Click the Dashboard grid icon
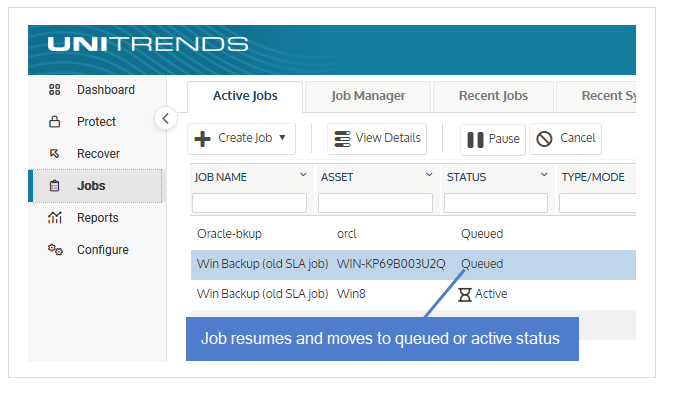The width and height of the screenshot is (678, 397). tap(54, 90)
